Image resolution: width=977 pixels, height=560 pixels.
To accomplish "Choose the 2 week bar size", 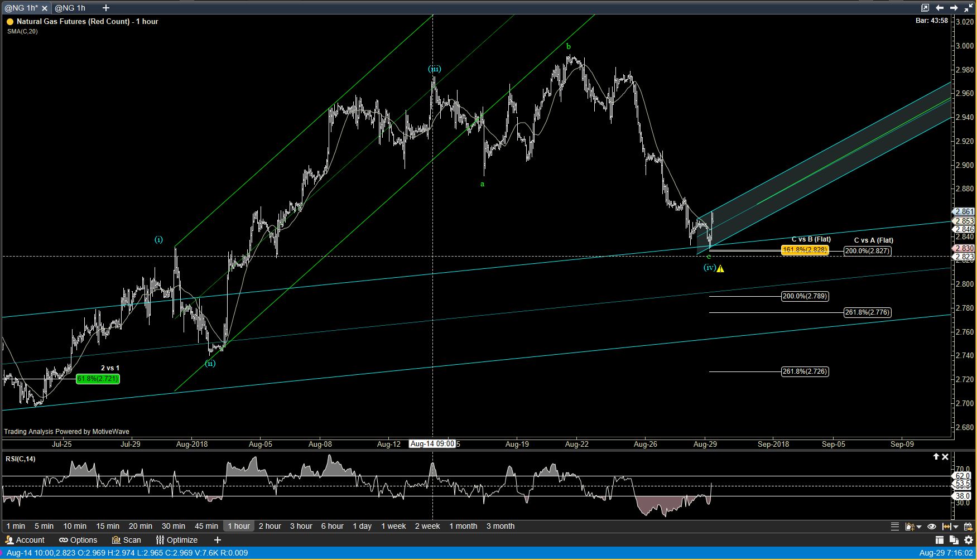I will tap(427, 526).
